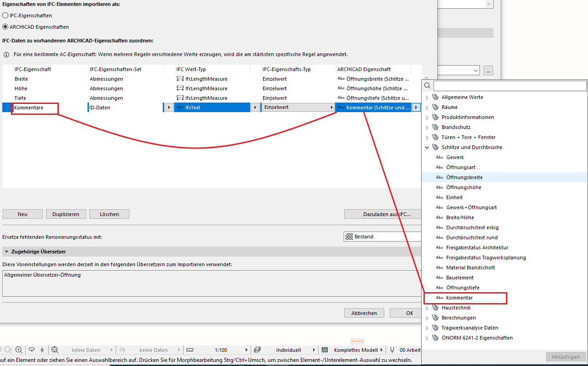Click the search magnifier in the properties panel
This screenshot has width=588, height=366.
pyautogui.click(x=427, y=86)
